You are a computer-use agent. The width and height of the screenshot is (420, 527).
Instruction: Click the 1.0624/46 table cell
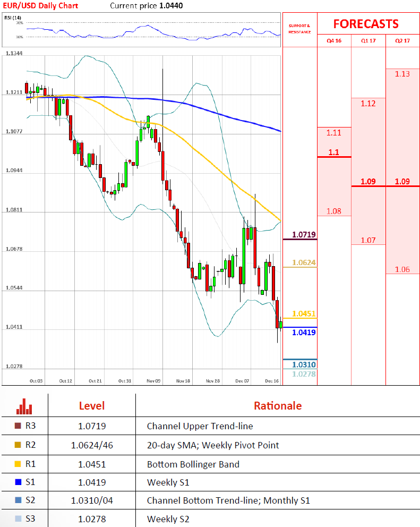[x=92, y=445]
